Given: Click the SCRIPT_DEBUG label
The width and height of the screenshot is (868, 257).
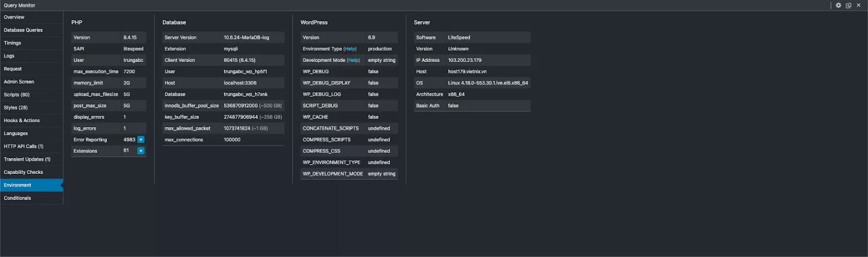Looking at the screenshot, I should click(x=320, y=106).
